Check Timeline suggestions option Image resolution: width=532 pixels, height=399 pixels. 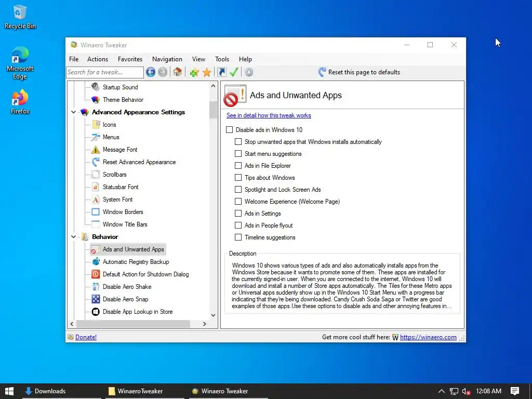pos(238,237)
